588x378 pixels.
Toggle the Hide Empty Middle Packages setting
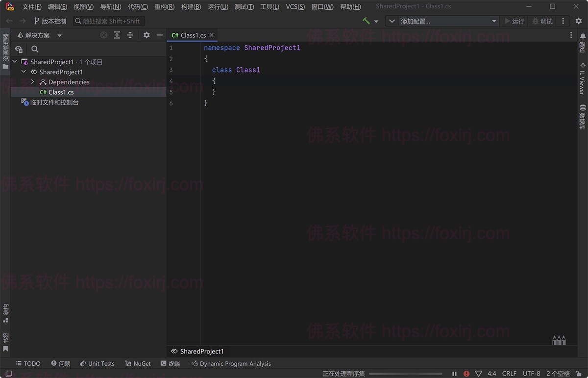146,35
